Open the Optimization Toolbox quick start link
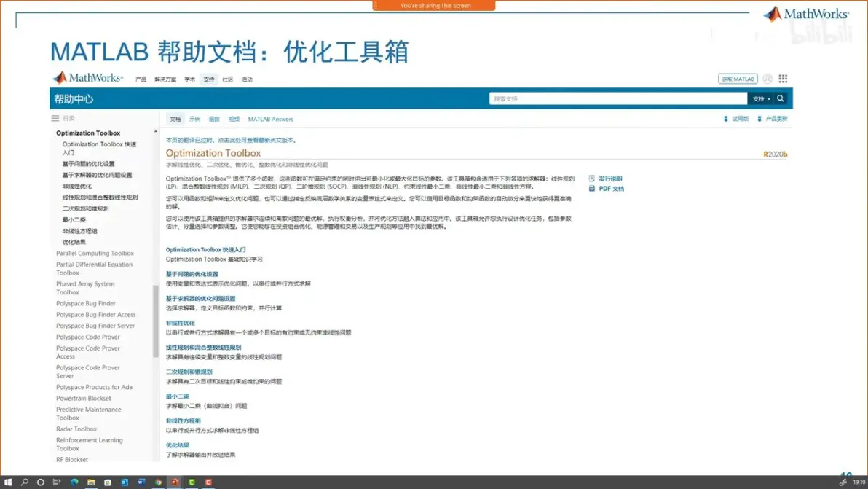Screen dimensions: 868x489 click(206, 250)
